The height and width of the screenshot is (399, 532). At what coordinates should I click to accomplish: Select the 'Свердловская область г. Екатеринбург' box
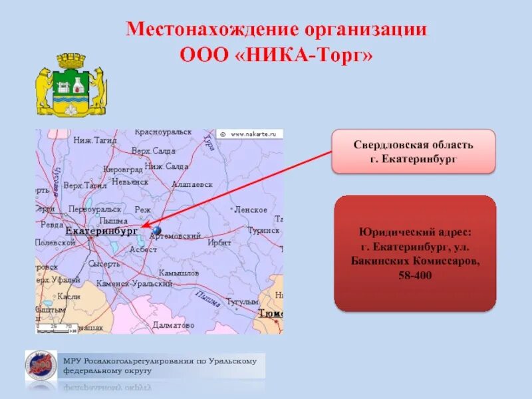(x=414, y=152)
